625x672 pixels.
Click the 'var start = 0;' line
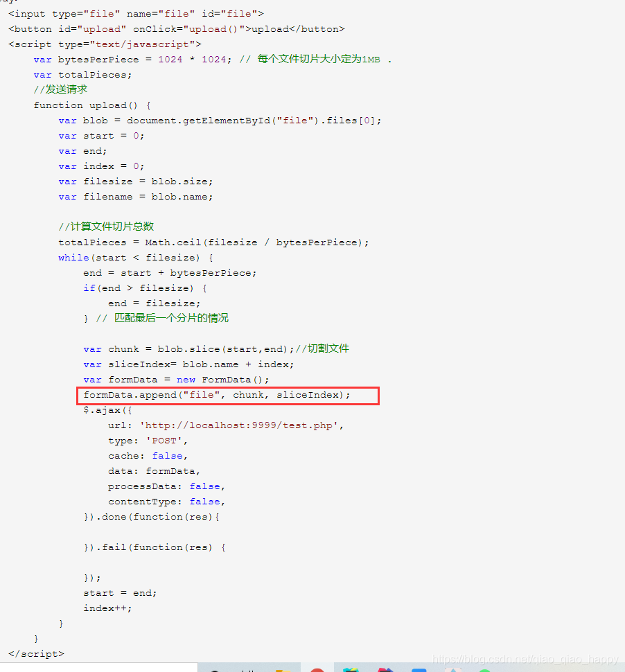101,136
